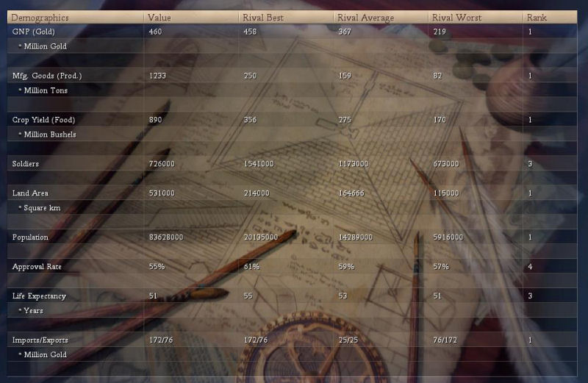Click Approval Rate rival best 61%
588x383 pixels.
(x=251, y=267)
